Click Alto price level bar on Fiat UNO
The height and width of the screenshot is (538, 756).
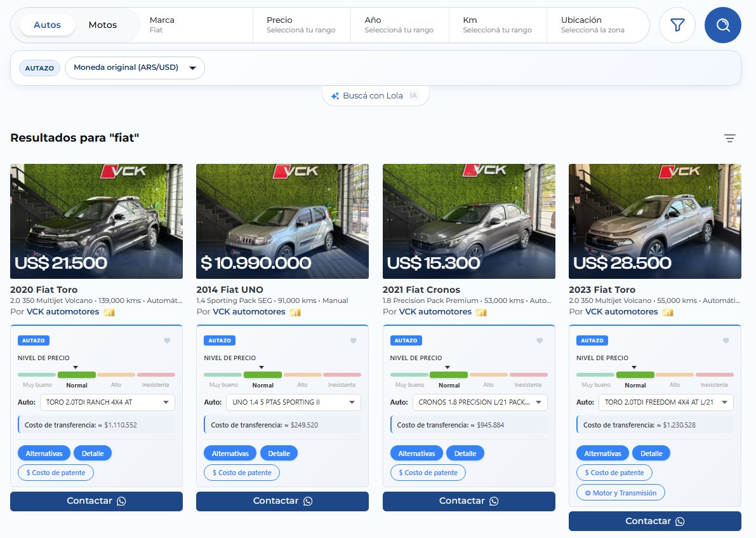pos(302,375)
